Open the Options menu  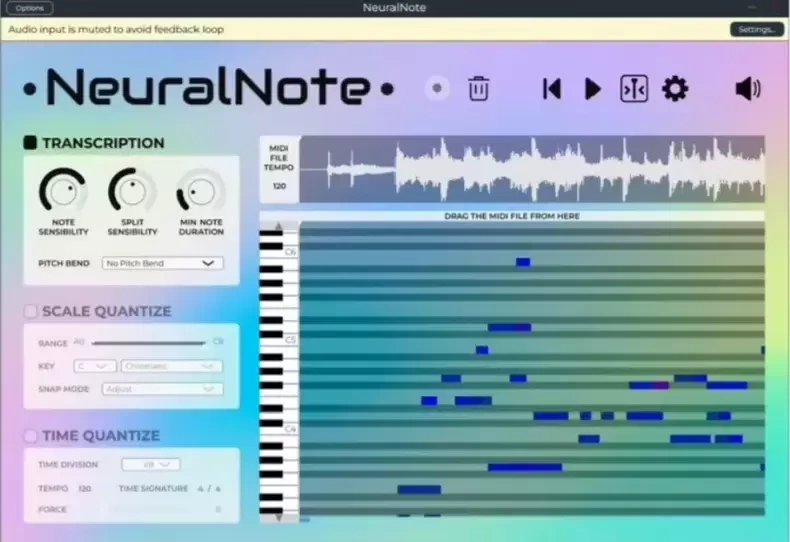tap(30, 8)
